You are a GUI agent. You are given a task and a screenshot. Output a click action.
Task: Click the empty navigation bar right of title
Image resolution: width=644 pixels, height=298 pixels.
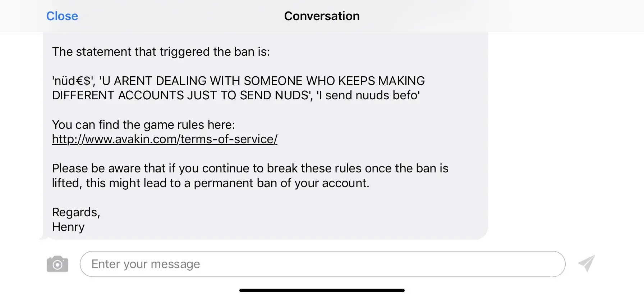(503, 16)
